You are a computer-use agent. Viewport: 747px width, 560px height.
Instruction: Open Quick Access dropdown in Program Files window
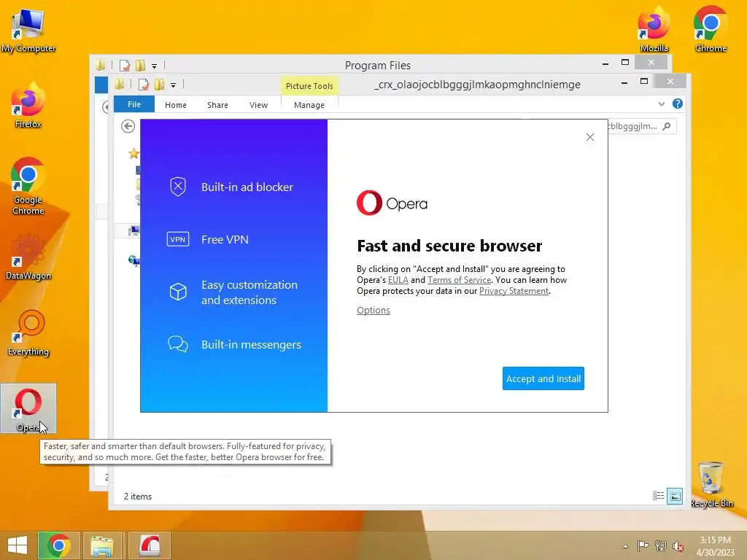pos(155,66)
